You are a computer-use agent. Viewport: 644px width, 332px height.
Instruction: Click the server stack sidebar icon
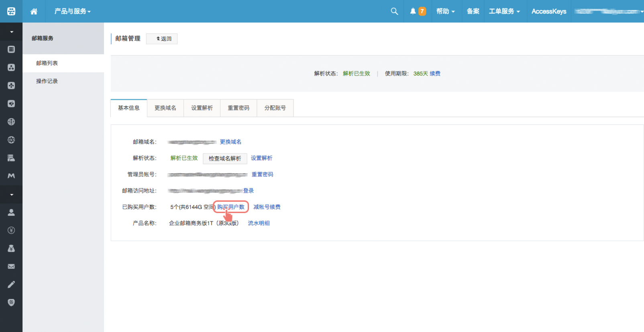(11, 158)
